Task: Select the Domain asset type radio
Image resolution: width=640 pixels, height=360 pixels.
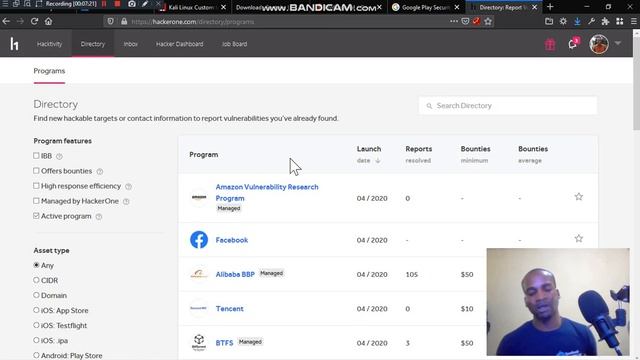Action: click(36, 295)
